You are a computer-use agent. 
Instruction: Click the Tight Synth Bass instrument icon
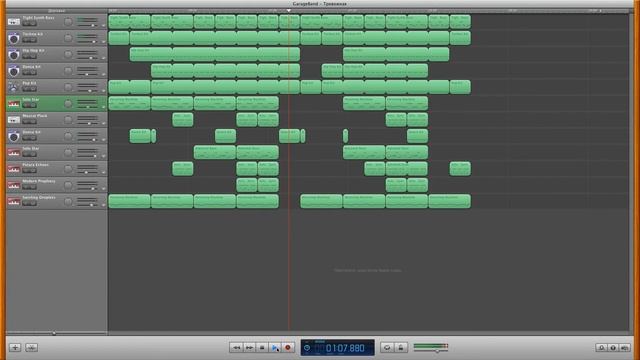click(x=14, y=22)
